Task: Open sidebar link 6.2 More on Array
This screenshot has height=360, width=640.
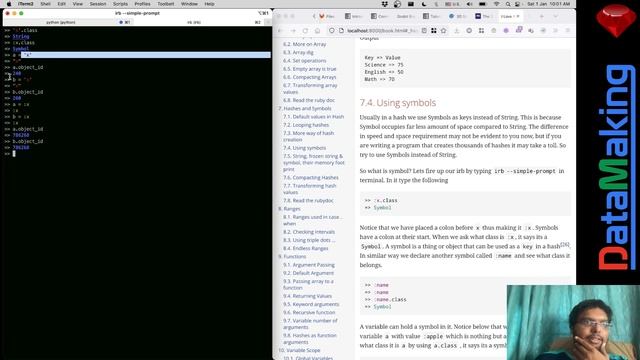Action: 304,44
